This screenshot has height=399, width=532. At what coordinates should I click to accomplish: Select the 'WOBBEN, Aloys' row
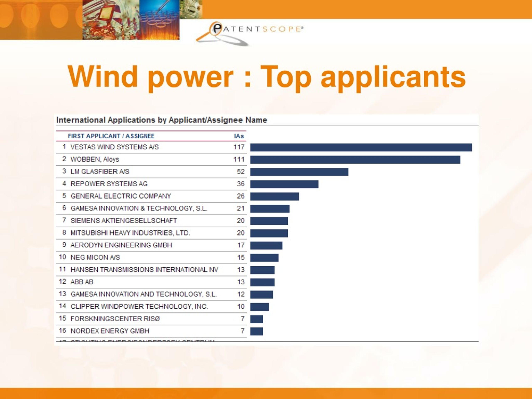point(151,159)
